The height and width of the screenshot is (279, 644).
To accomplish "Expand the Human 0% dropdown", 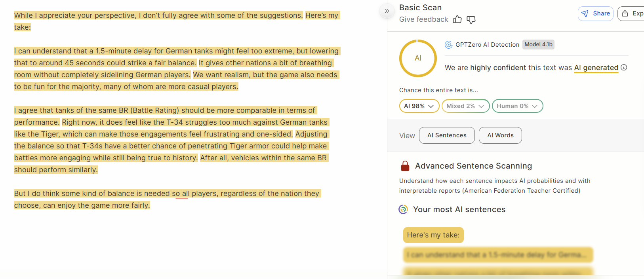I will [517, 106].
